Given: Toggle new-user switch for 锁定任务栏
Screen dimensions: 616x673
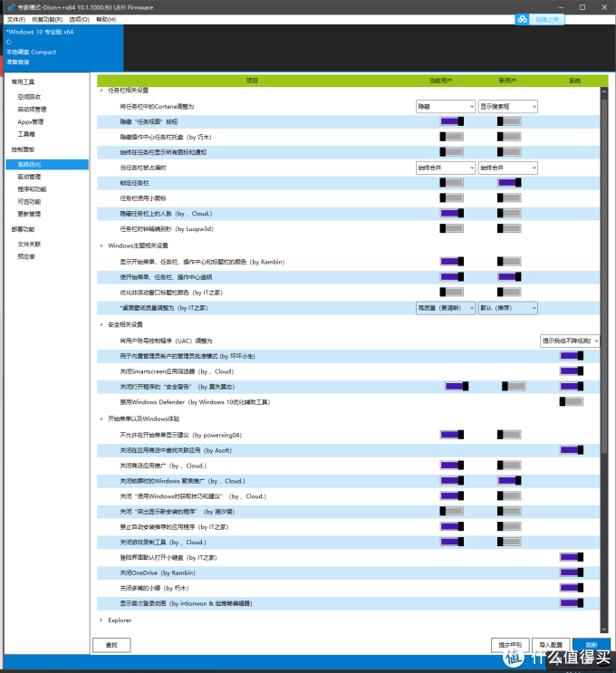Looking at the screenshot, I should pyautogui.click(x=509, y=183).
